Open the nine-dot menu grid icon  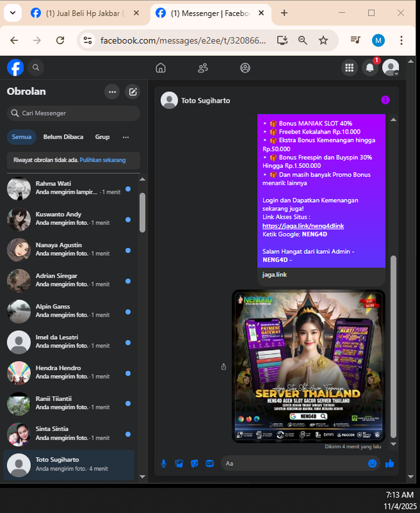tap(349, 68)
